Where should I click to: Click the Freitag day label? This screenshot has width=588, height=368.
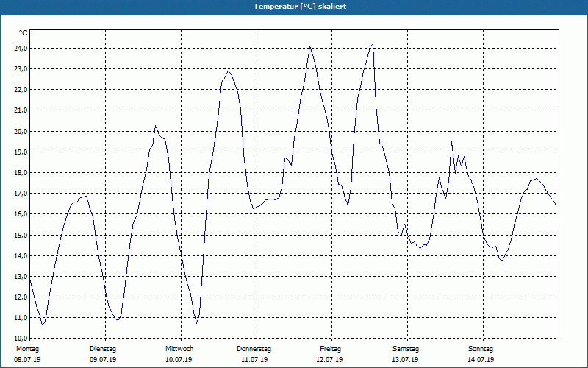tap(330, 349)
